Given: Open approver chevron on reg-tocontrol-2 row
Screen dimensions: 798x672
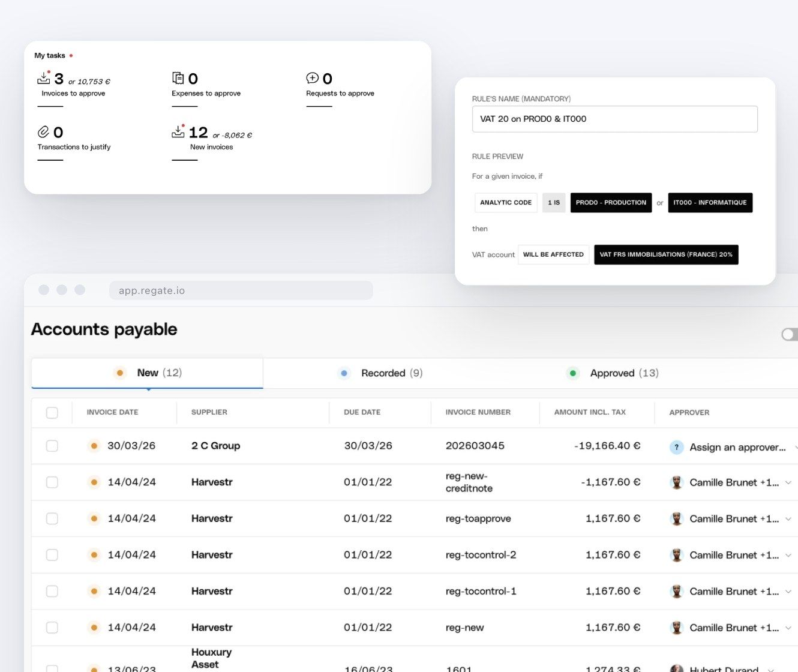Looking at the screenshot, I should pyautogui.click(x=788, y=555).
